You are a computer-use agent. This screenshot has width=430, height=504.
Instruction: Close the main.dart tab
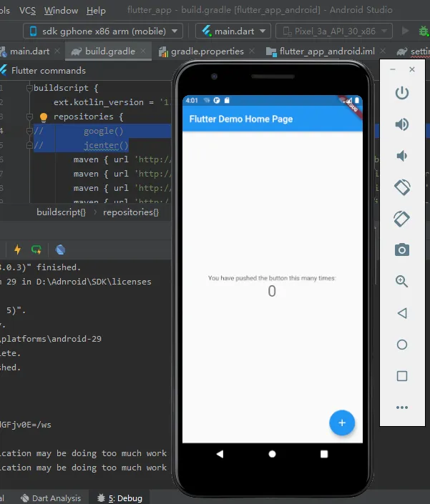coord(57,51)
